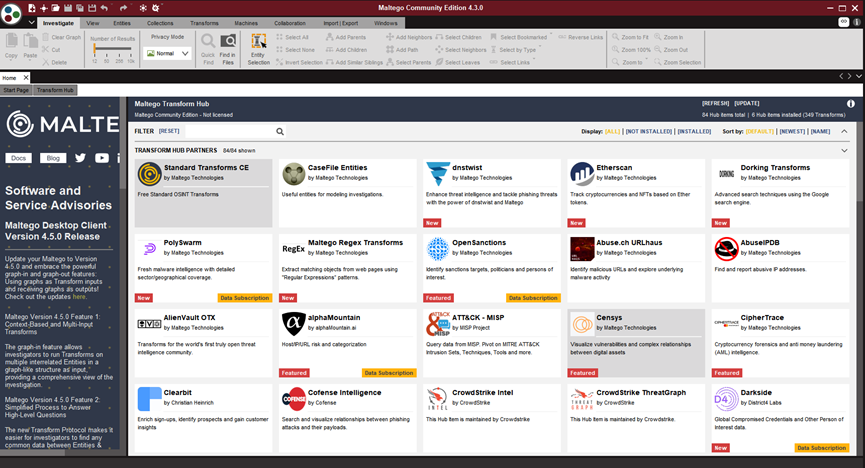Click Zoom In icon
The height and width of the screenshot is (468, 865).
click(x=658, y=37)
